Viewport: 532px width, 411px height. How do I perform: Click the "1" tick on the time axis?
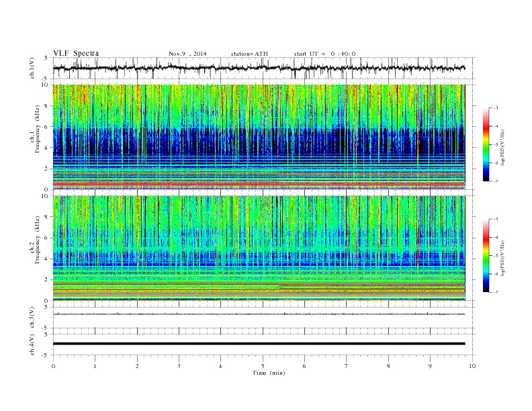click(x=95, y=366)
